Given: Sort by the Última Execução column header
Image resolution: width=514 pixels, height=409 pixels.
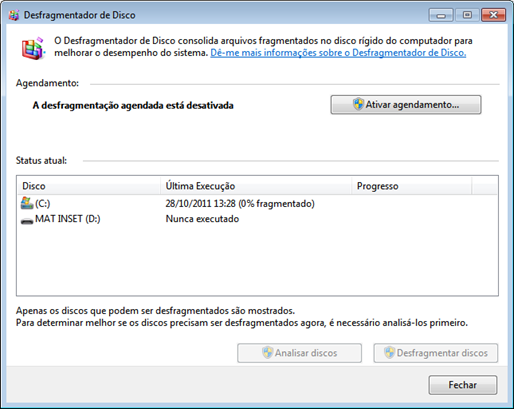Looking at the screenshot, I should [256, 186].
